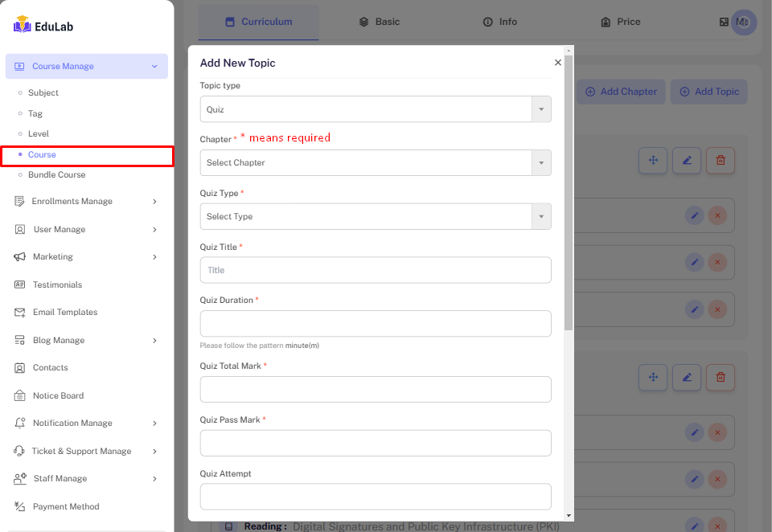
Task: Click the Add Chapter button
Action: pyautogui.click(x=621, y=92)
